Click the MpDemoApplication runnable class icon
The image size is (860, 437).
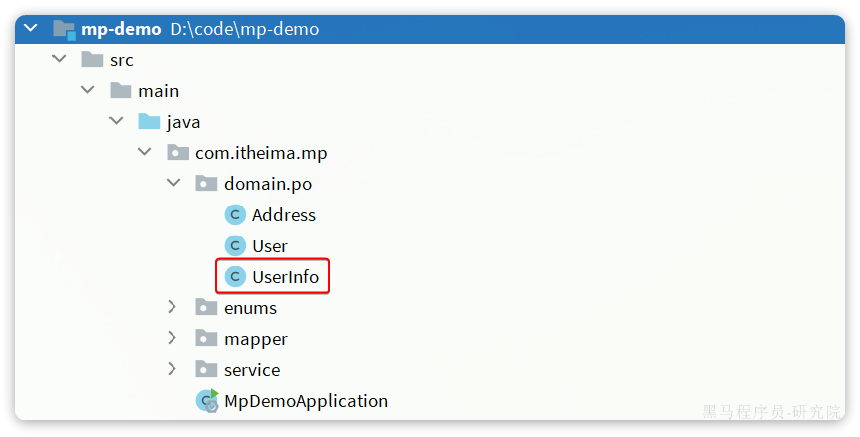(x=208, y=401)
